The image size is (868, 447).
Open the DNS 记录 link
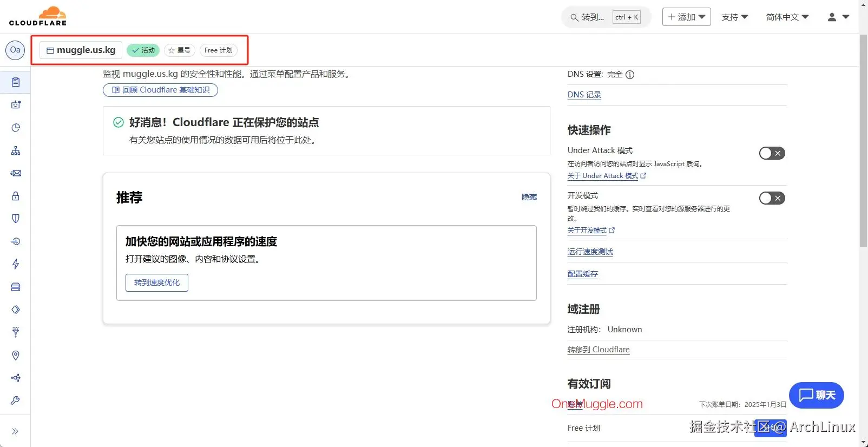pos(584,95)
